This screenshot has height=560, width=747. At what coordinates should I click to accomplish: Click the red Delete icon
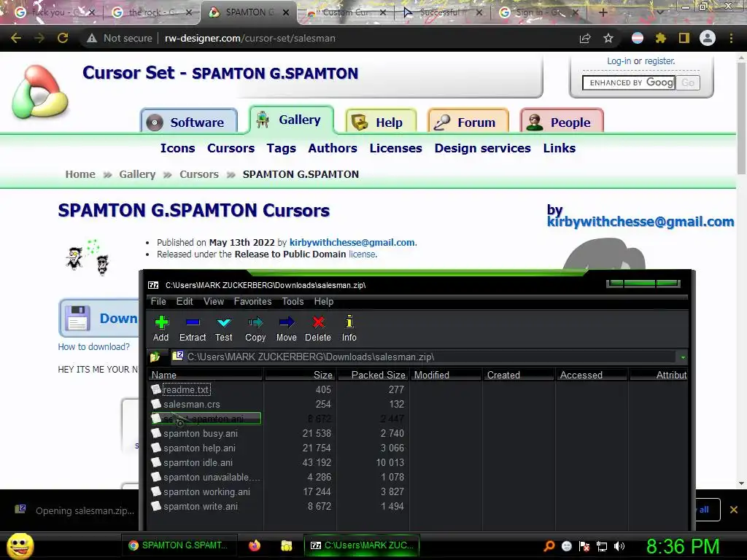[318, 322]
